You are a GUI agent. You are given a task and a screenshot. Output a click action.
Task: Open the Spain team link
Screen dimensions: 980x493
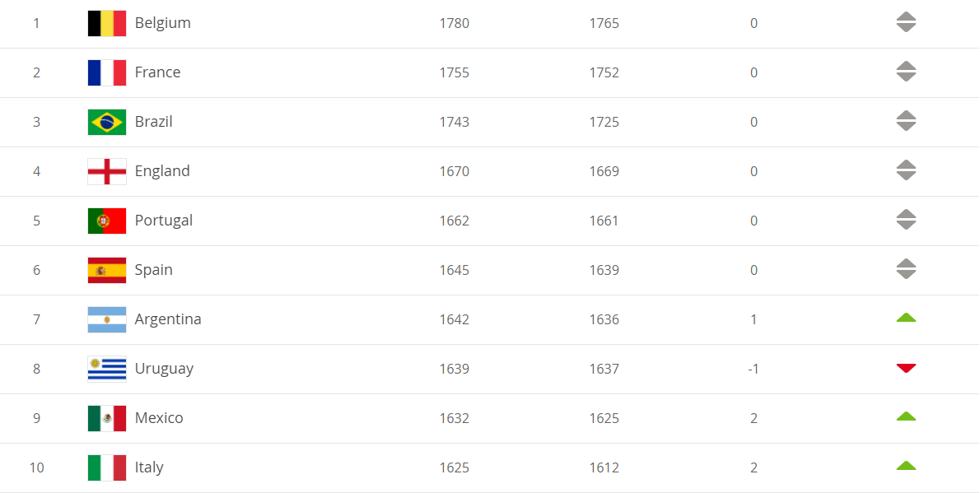click(x=154, y=269)
